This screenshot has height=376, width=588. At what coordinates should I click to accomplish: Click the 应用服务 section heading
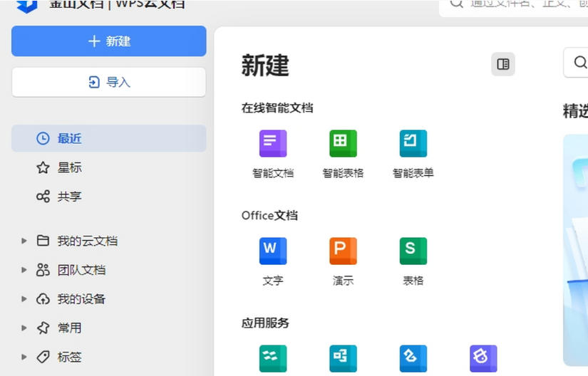[265, 323]
